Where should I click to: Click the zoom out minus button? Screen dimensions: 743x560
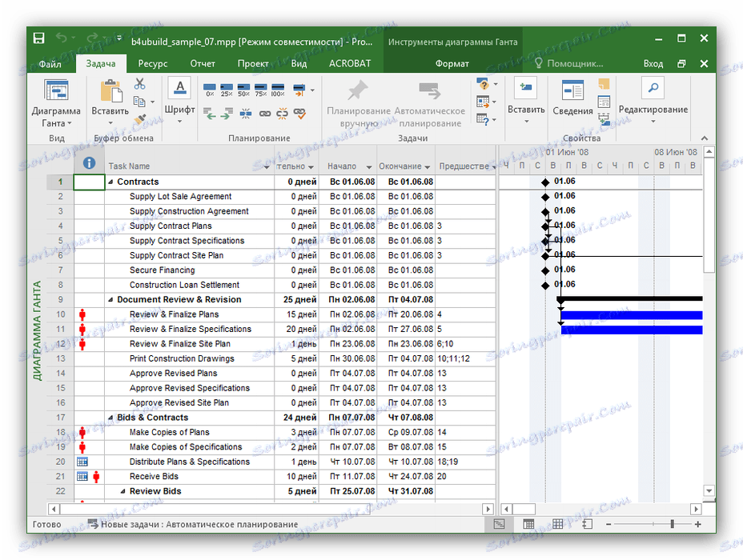[x=608, y=524]
